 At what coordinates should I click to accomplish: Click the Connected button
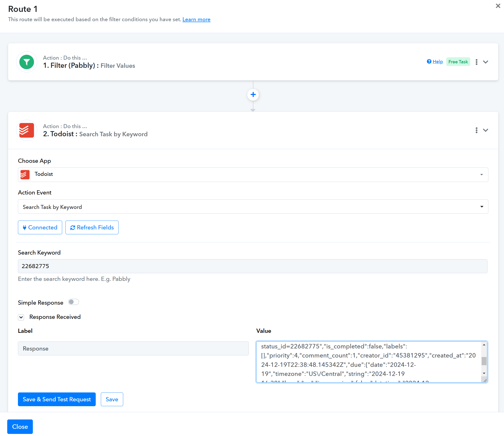(40, 228)
